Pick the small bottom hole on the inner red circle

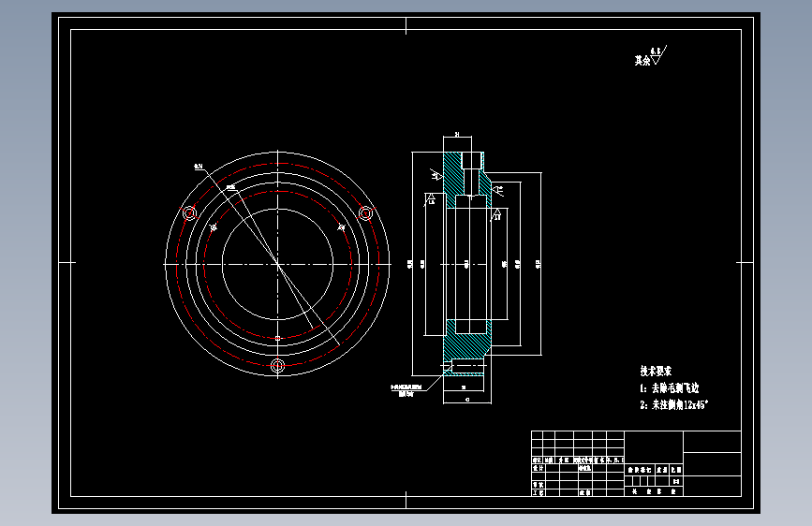(277, 338)
